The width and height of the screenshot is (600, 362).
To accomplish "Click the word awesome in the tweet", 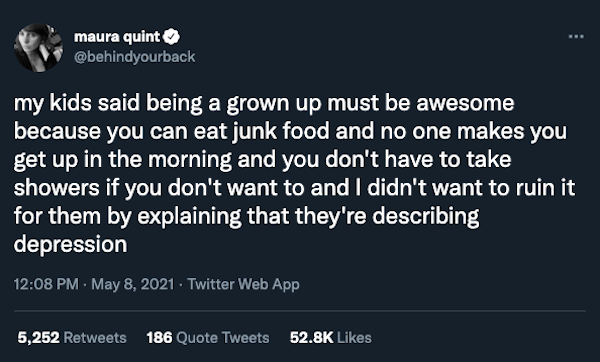I will click(465, 103).
